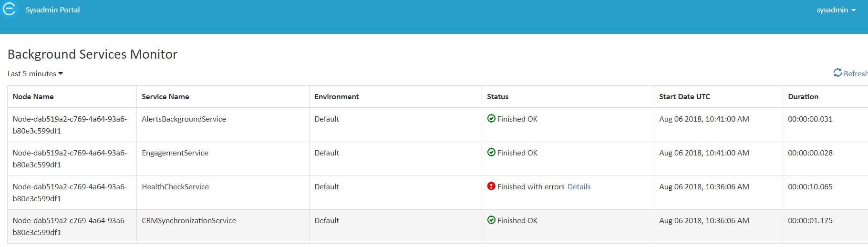Image resolution: width=868 pixels, height=247 pixels.
Task: Click node name in CRMSynchronizationService row
Action: coord(70,226)
